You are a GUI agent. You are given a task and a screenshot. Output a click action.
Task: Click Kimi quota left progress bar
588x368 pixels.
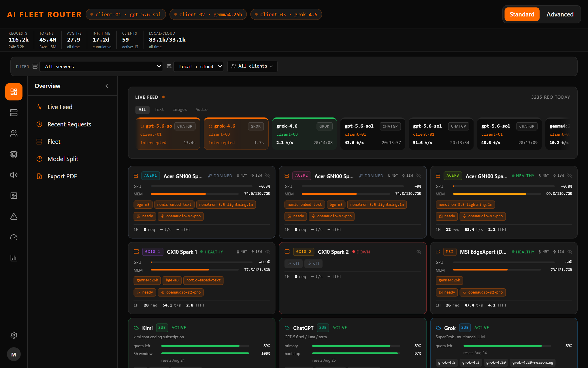[x=205, y=346]
